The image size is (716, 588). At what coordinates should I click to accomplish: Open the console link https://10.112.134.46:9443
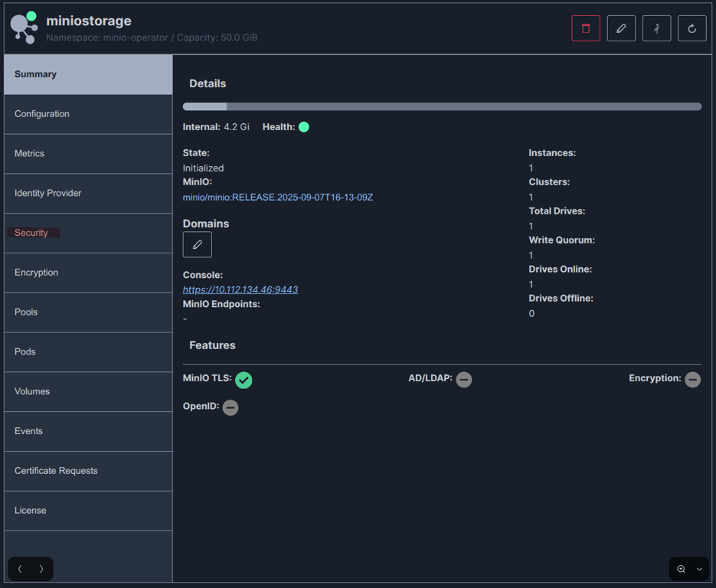click(x=240, y=289)
